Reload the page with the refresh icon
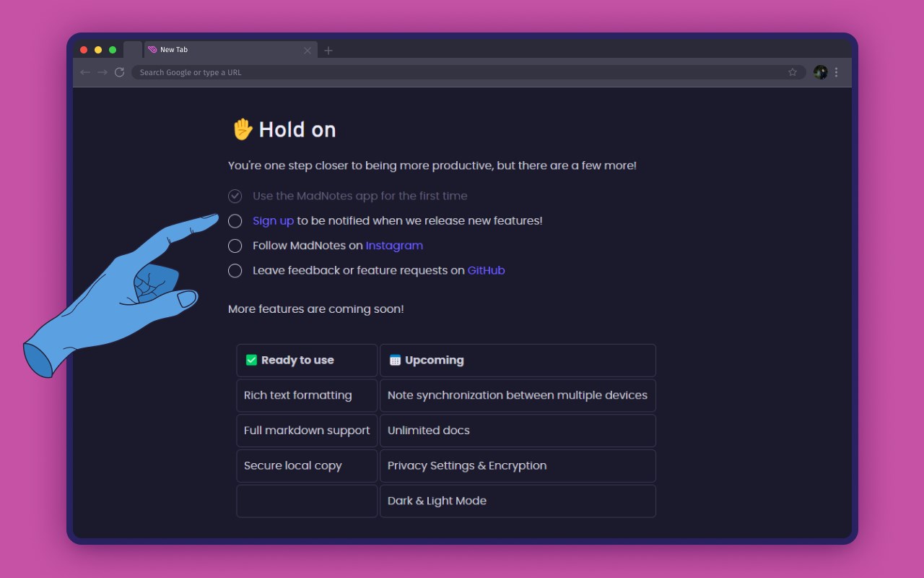The image size is (924, 578). click(120, 72)
